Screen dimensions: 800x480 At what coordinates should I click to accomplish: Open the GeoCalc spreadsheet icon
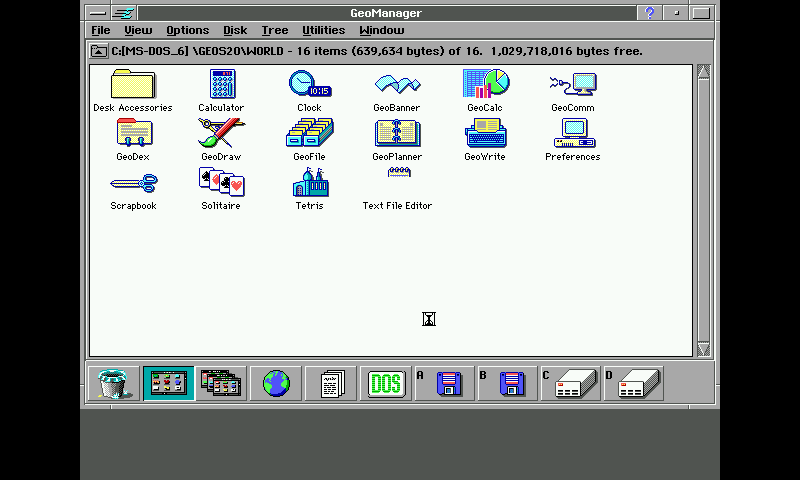pyautogui.click(x=485, y=85)
